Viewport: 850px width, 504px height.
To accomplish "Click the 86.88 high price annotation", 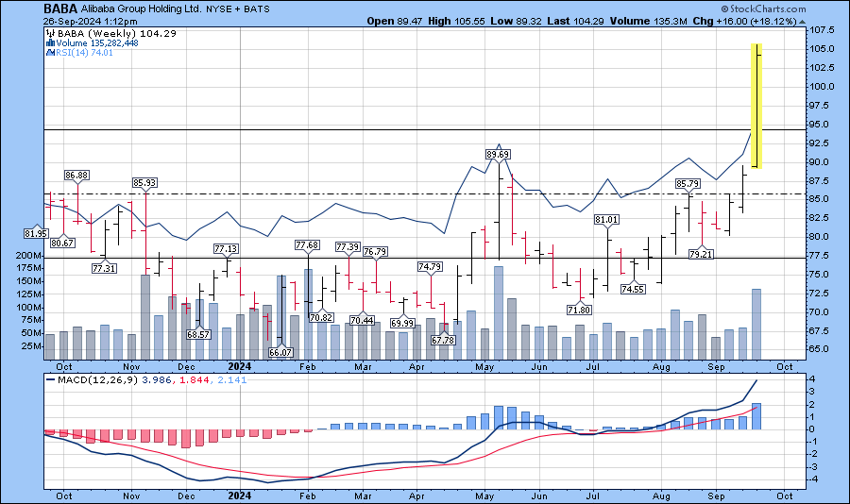I will pyautogui.click(x=76, y=176).
